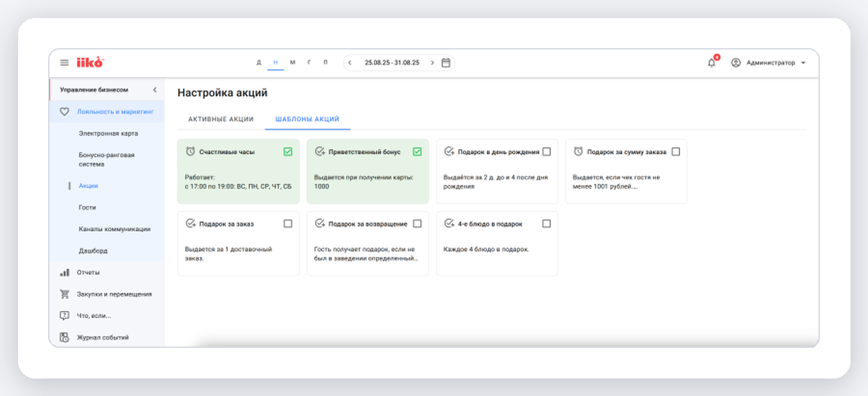Click the icon on Подарок за заказ card

point(190,224)
